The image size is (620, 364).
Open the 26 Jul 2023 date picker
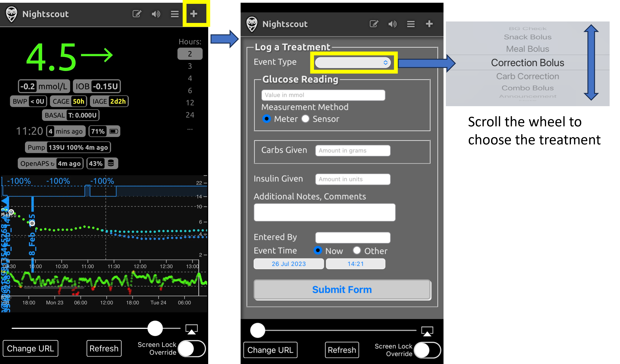tap(289, 264)
